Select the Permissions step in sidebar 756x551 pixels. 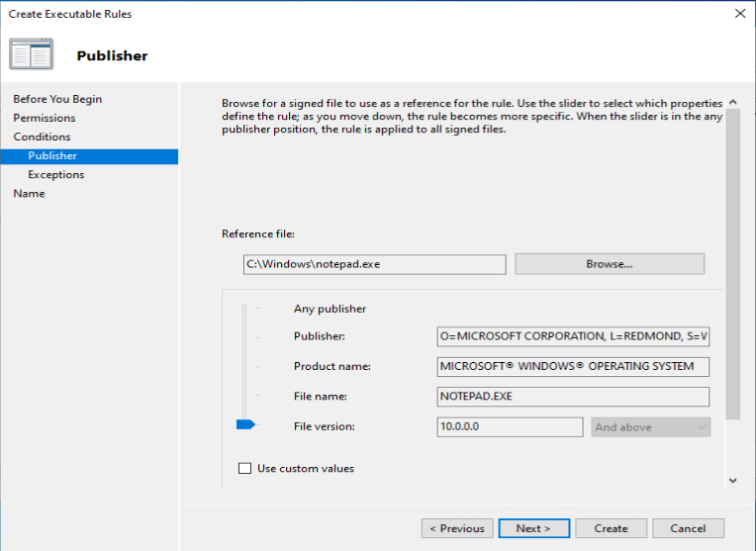coord(45,118)
